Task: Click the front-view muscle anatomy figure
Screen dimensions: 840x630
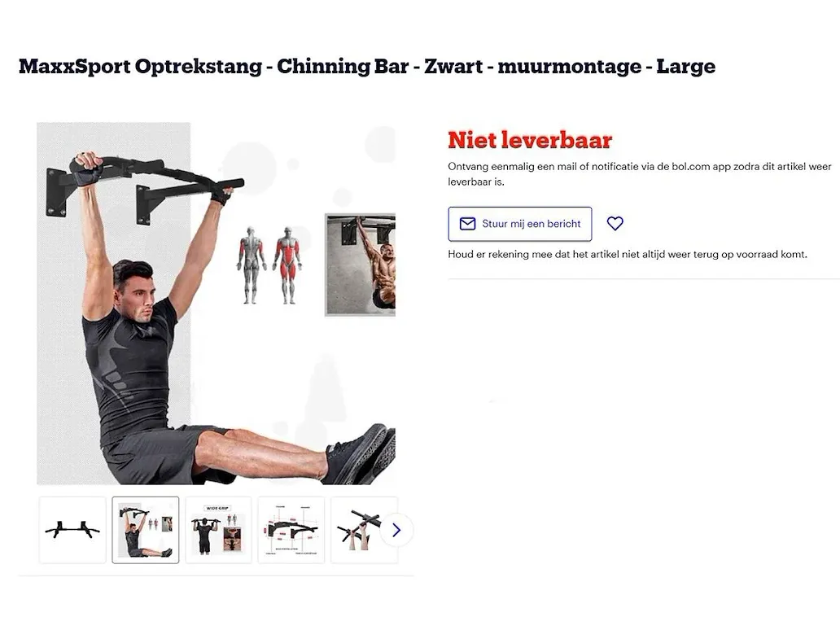Action: pos(288,265)
